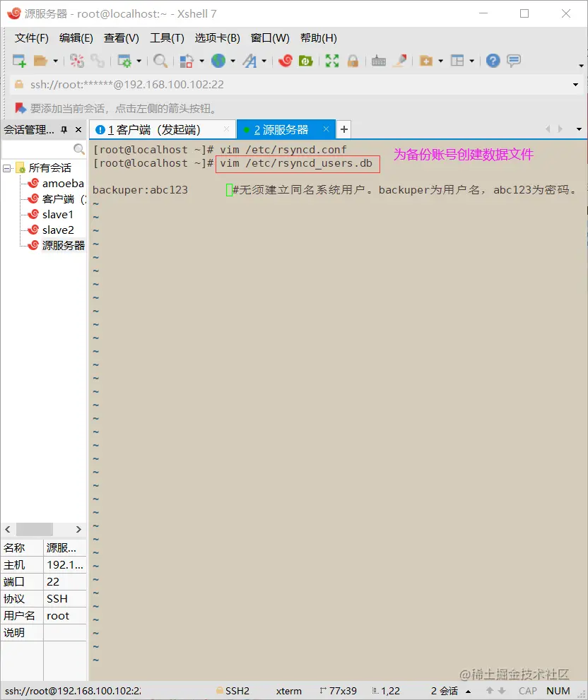Click the keyboard mapping toolbar icon
588x700 pixels.
coord(378,61)
